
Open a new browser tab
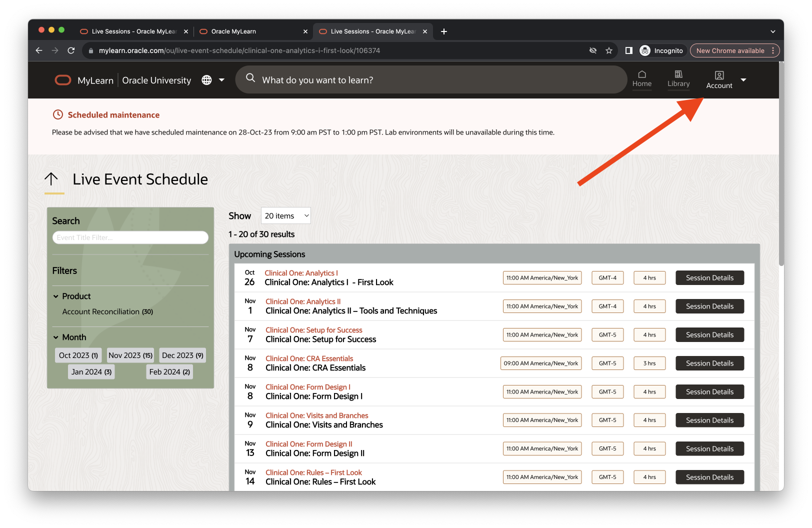pos(444,31)
